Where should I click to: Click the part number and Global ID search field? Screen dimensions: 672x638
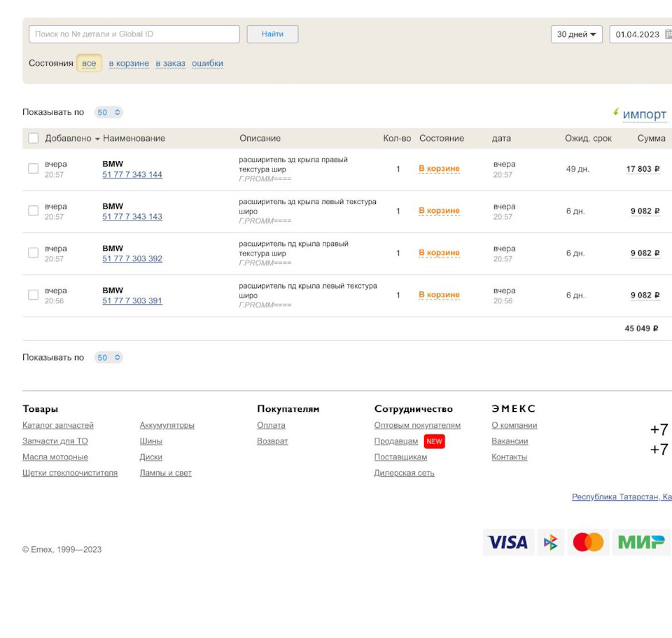click(x=134, y=34)
